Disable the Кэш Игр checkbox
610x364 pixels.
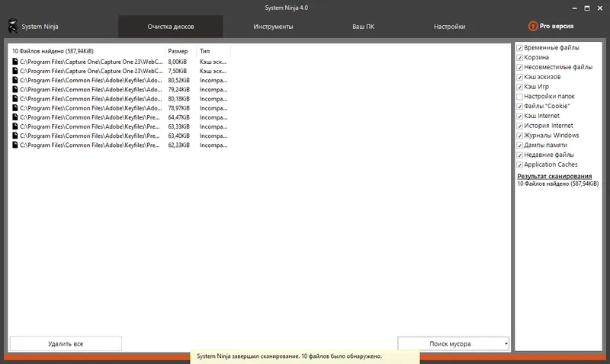tap(519, 87)
